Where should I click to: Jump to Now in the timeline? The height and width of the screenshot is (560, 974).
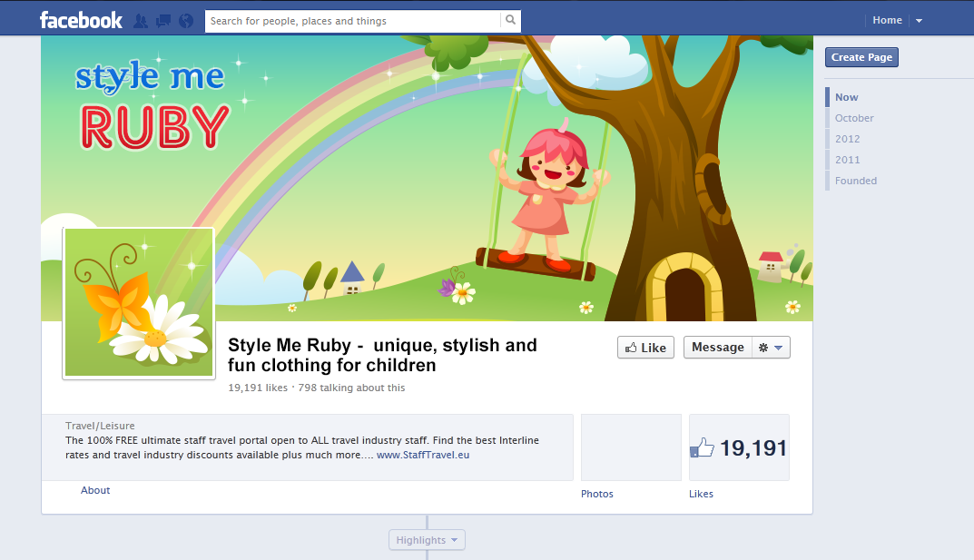[847, 97]
